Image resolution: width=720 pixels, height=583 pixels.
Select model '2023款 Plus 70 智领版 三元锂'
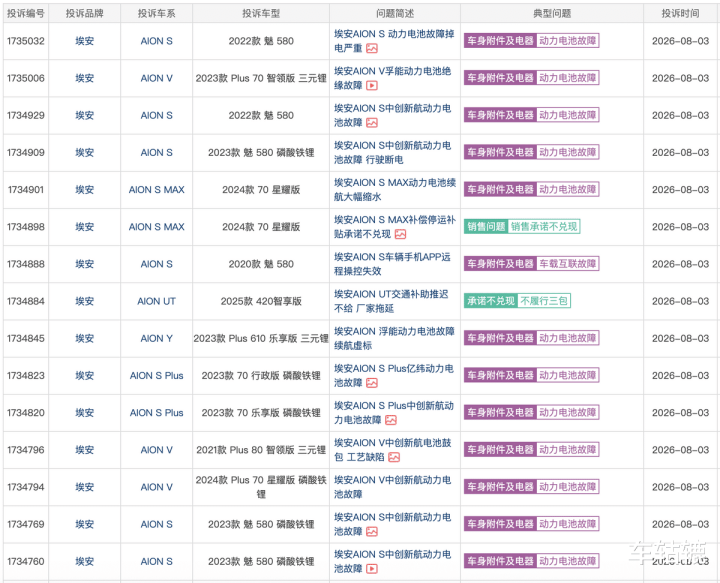(x=261, y=78)
